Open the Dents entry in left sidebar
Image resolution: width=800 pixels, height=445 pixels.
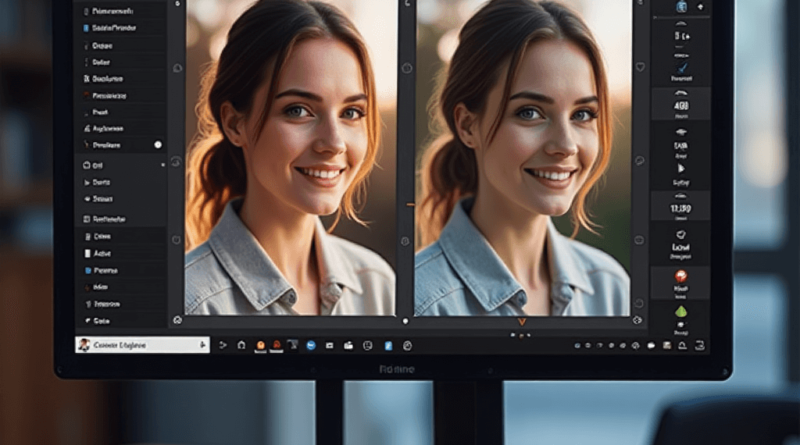point(102,182)
